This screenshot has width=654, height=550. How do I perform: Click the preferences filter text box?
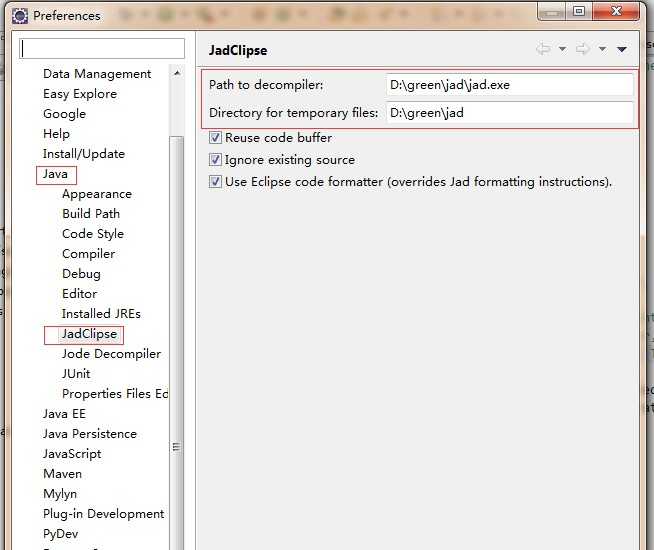102,49
